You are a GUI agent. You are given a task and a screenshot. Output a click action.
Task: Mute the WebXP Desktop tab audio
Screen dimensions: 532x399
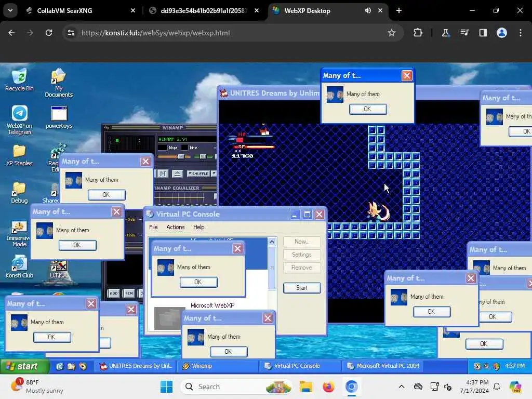(x=367, y=10)
